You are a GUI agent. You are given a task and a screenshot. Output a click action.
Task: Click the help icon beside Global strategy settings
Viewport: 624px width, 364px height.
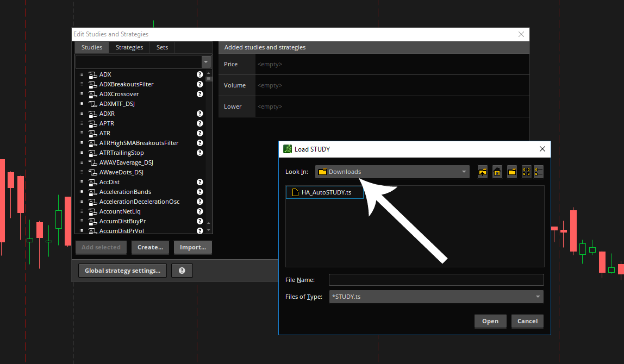[x=182, y=271]
